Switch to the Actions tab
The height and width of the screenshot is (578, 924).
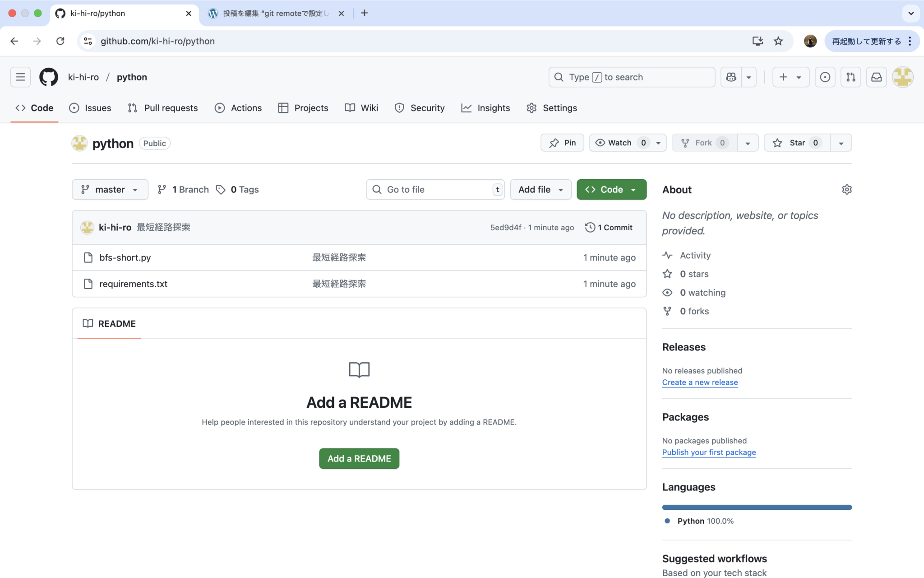238,108
